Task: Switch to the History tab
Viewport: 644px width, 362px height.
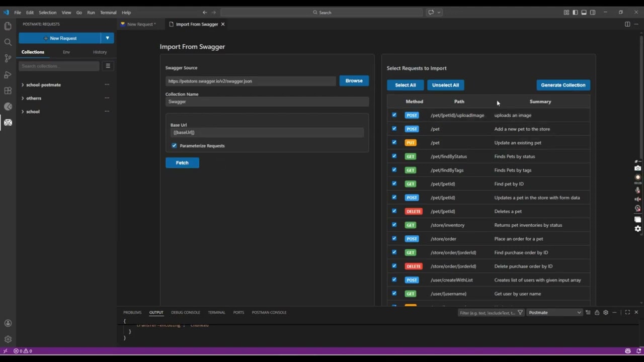Action: 100,52
